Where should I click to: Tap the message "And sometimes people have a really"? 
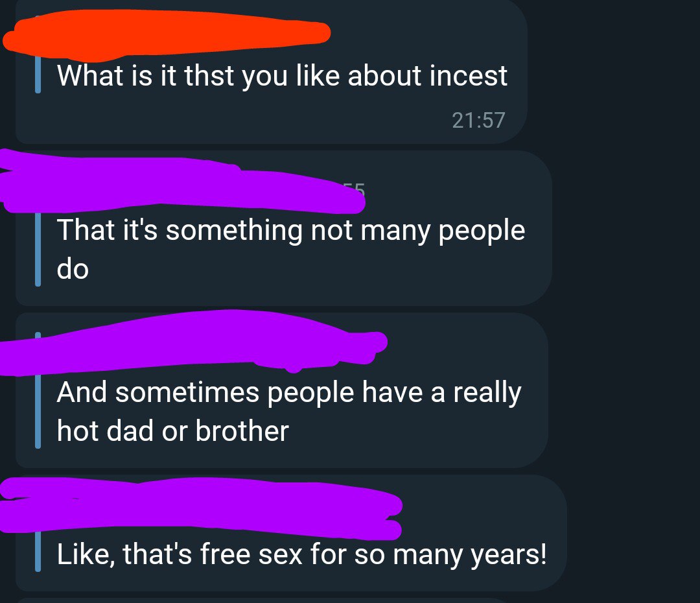tap(288, 393)
